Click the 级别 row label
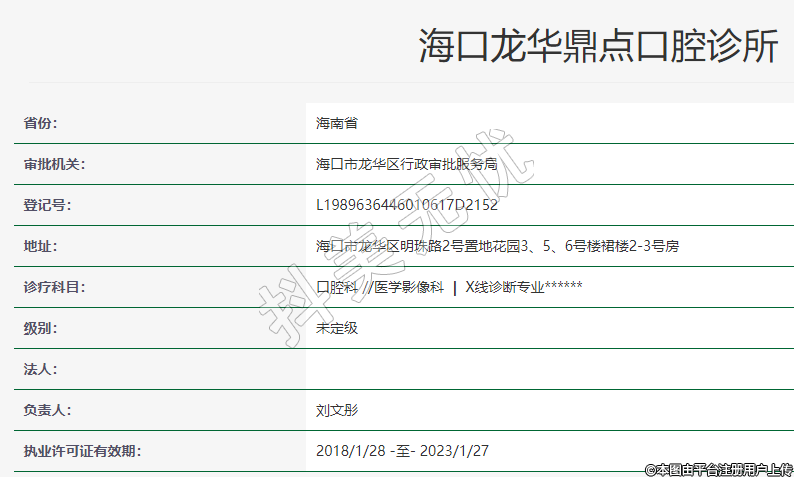Viewport: 794px width, 477px height. tap(40, 328)
